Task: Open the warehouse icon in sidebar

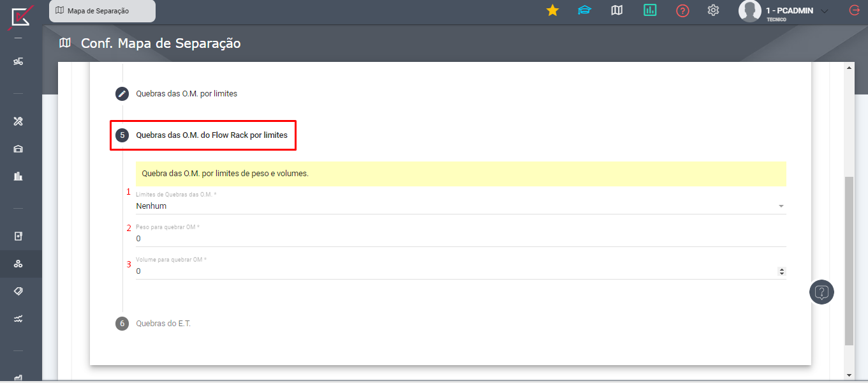Action: pyautogui.click(x=18, y=149)
